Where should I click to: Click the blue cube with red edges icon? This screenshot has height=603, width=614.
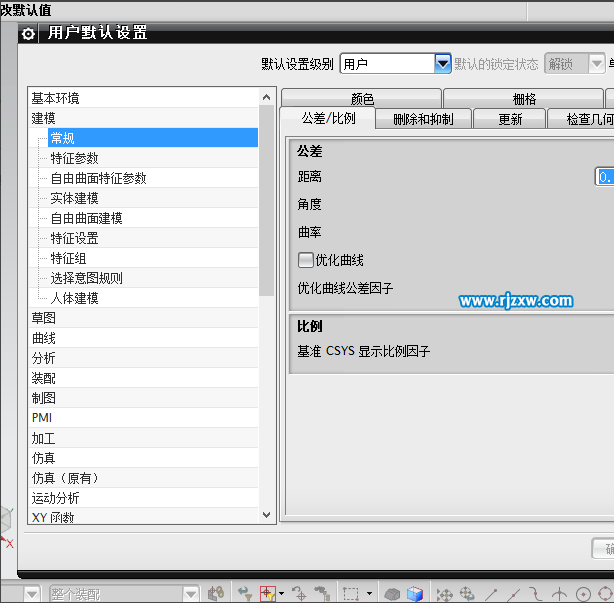[x=415, y=594]
